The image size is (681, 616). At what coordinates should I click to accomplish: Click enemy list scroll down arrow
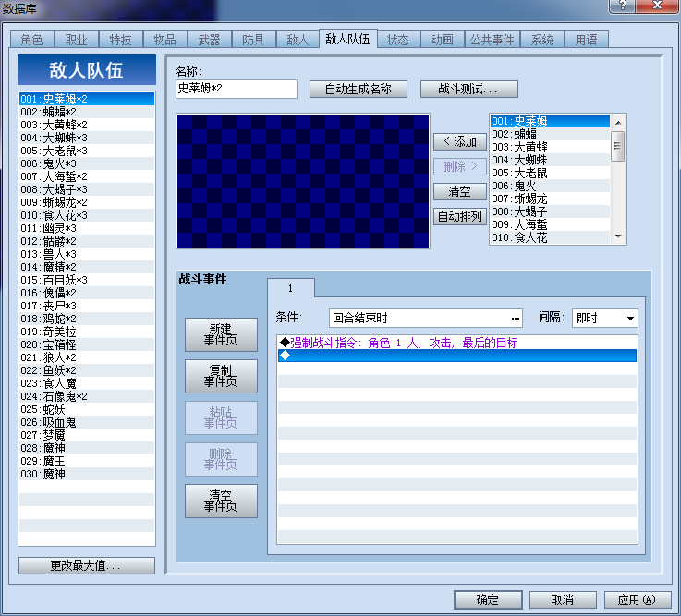pos(618,236)
